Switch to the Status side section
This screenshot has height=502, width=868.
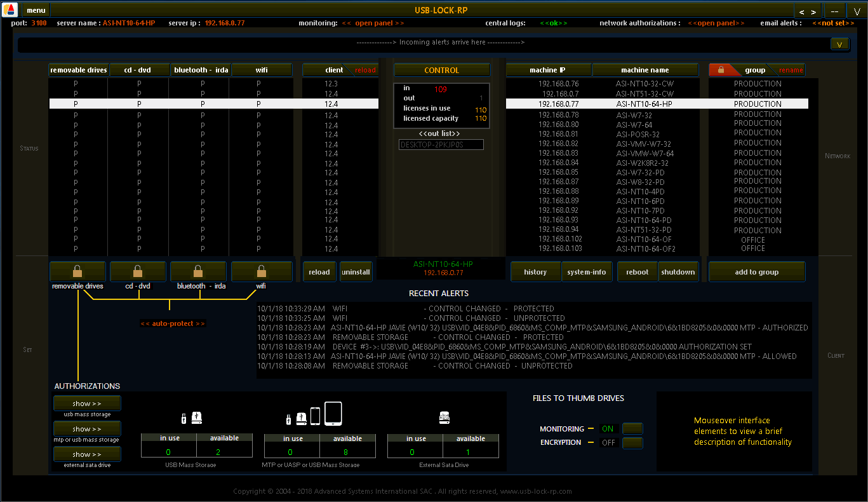click(x=29, y=149)
